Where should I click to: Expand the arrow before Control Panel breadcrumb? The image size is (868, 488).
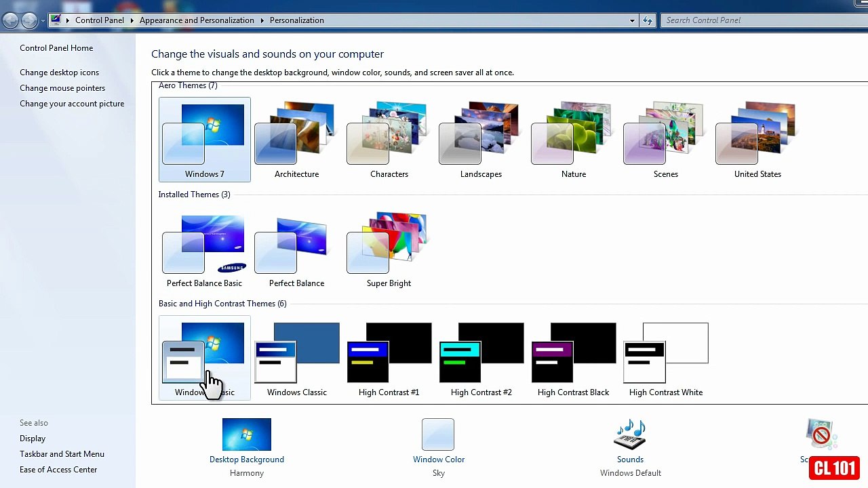point(68,20)
